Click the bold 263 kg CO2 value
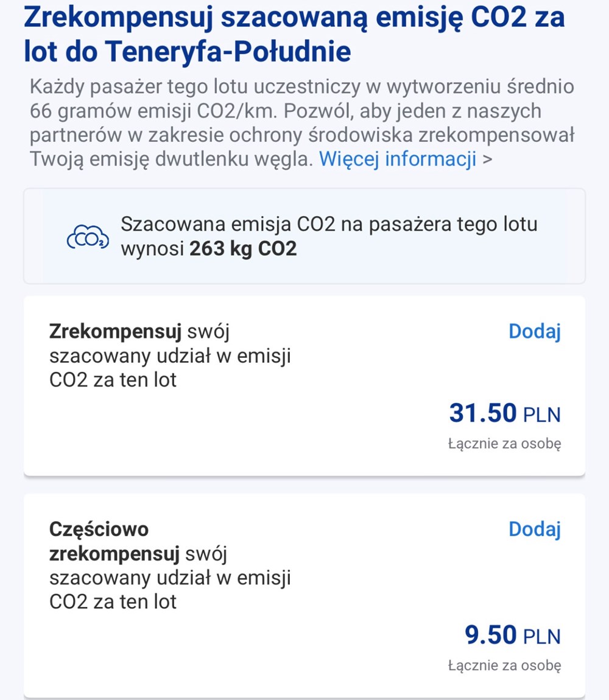Image resolution: width=609 pixels, height=700 pixels. pos(243,249)
